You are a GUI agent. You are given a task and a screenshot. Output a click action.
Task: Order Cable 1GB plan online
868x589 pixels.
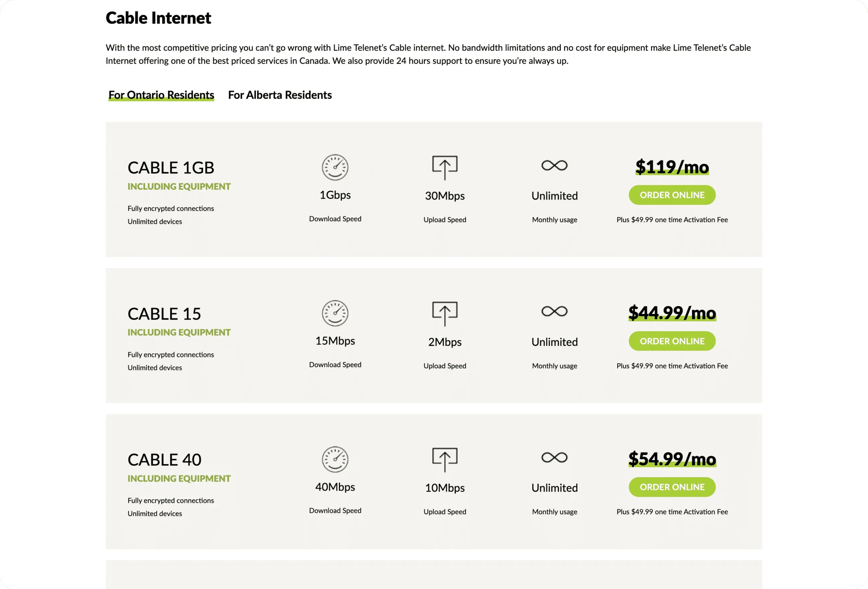672,195
